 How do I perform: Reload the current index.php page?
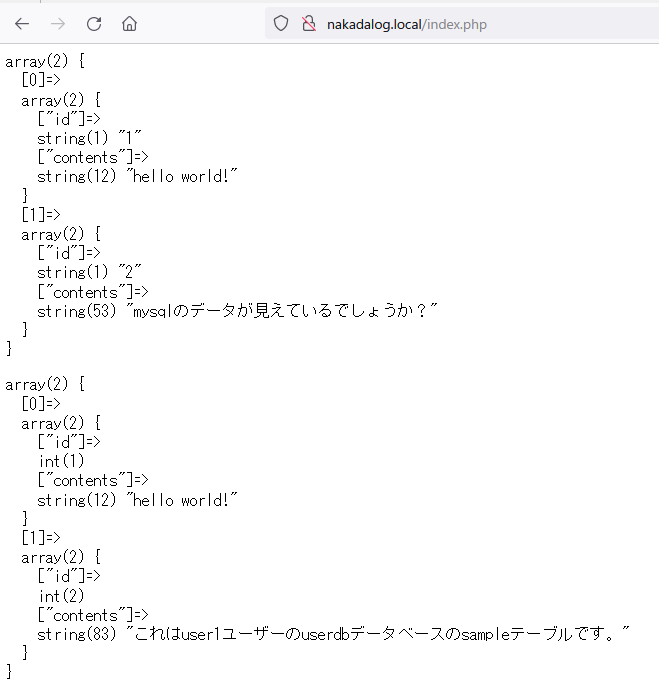pyautogui.click(x=94, y=23)
